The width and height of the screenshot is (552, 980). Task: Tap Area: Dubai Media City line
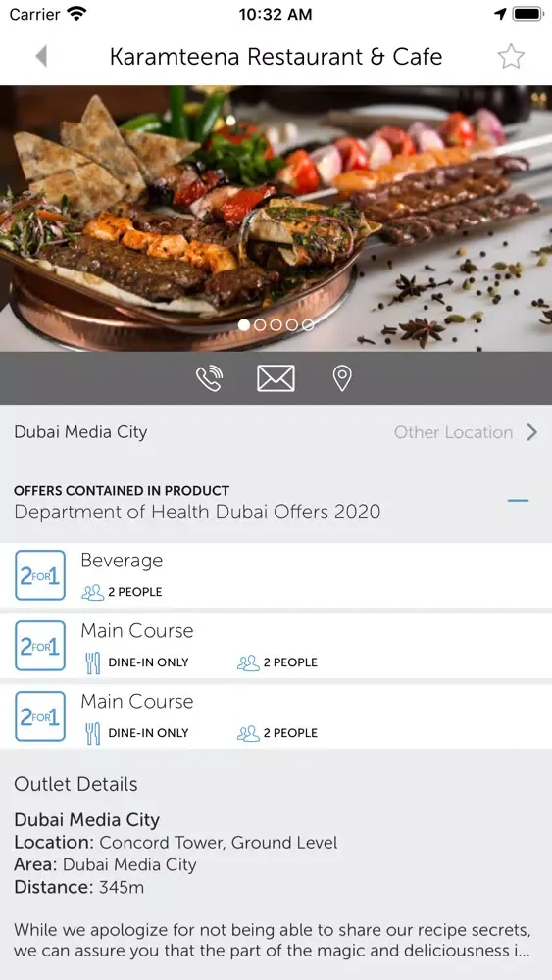tap(105, 865)
